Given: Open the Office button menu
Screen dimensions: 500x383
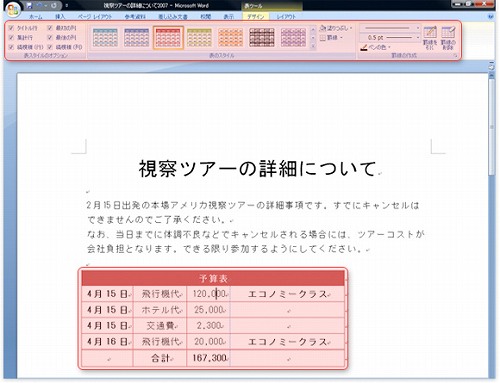Looking at the screenshot, I should pyautogui.click(x=13, y=9).
